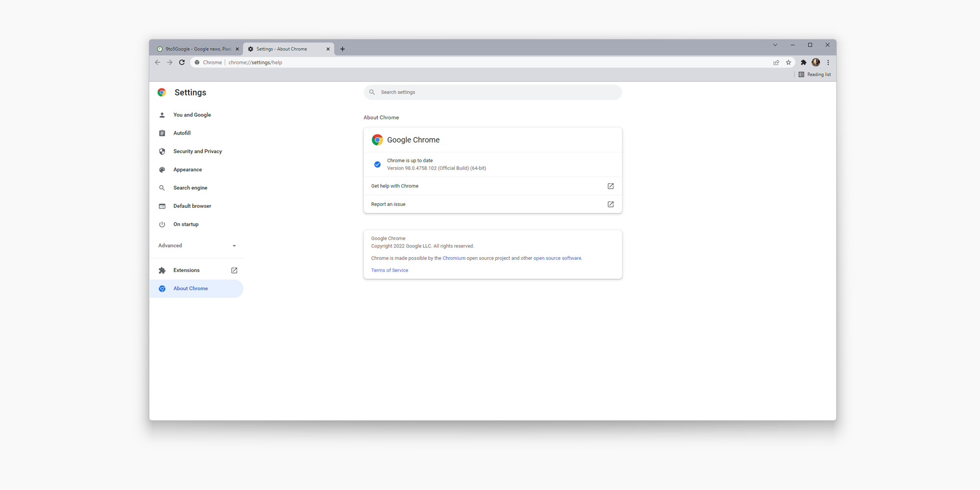Viewport: 980px width, 490px height.
Task: Click the reload page icon
Action: 182,62
